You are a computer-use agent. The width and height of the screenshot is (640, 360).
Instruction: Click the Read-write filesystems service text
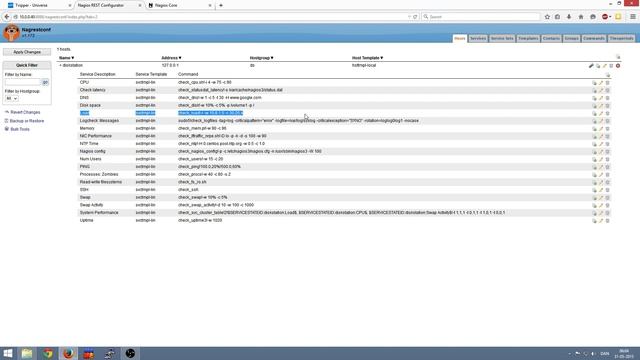tap(100, 182)
